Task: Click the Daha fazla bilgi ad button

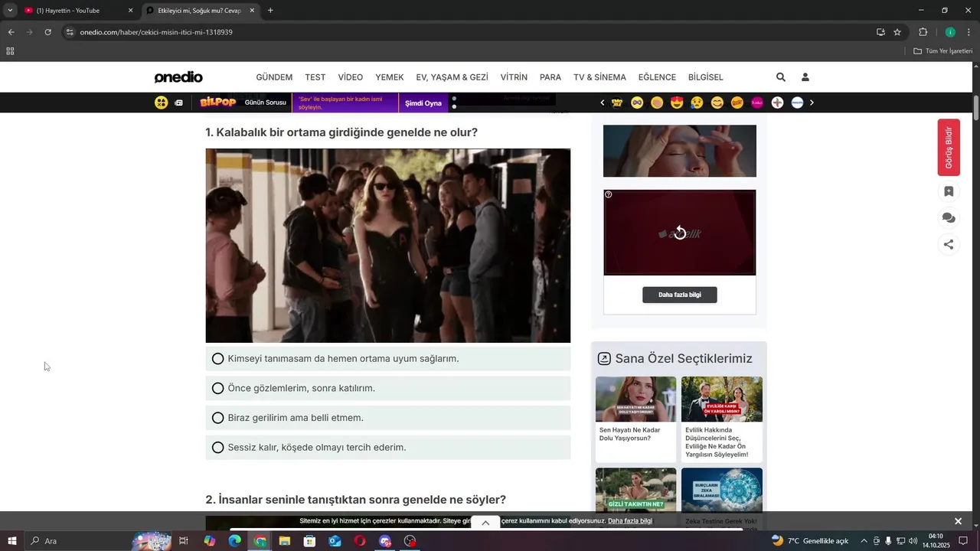Action: pos(680,295)
